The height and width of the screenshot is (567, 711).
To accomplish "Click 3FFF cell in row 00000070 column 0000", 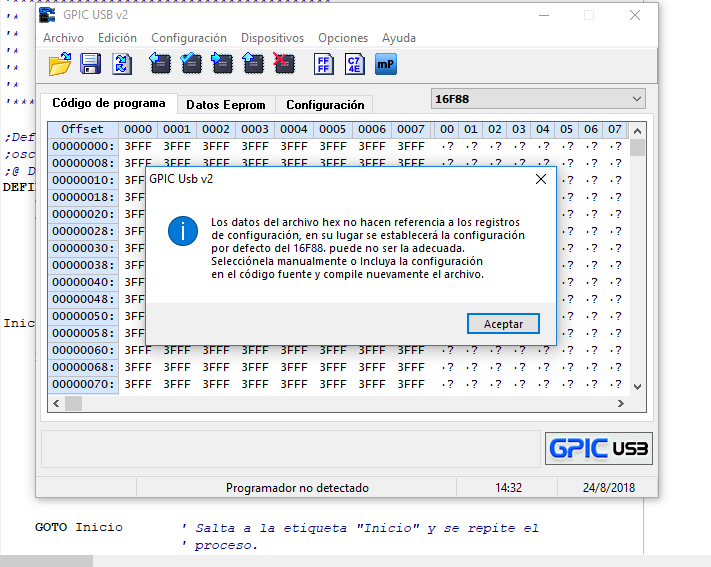I will click(138, 384).
